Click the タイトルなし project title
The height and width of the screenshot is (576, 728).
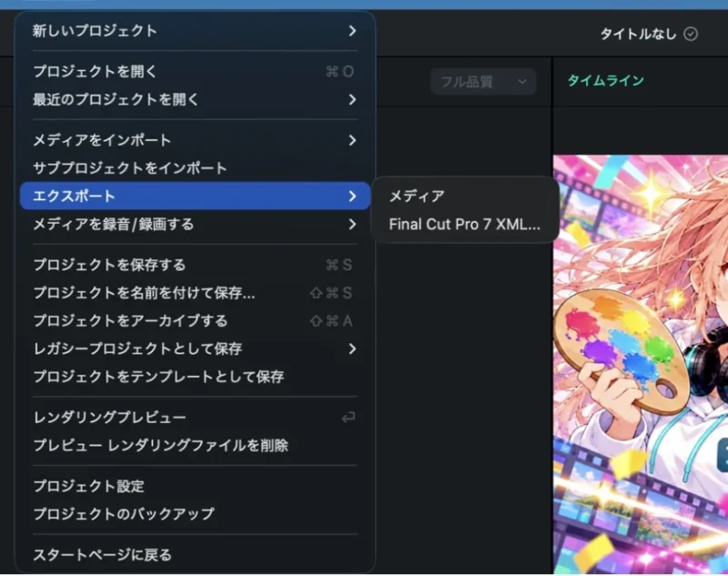(639, 34)
